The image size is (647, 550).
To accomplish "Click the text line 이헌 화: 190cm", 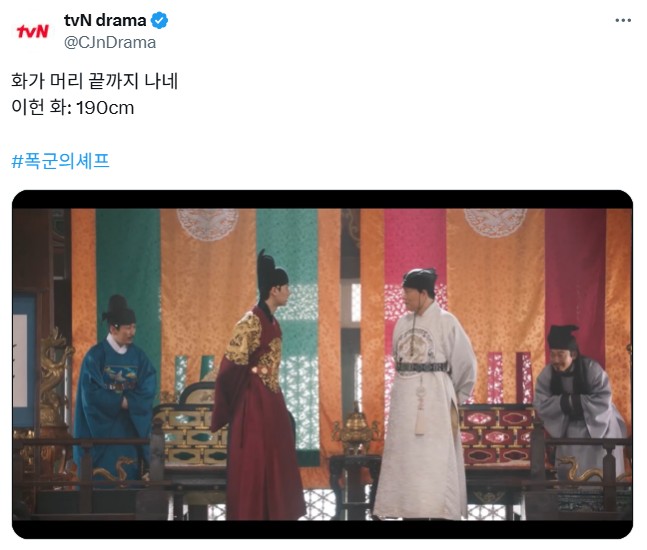I will click(x=73, y=107).
